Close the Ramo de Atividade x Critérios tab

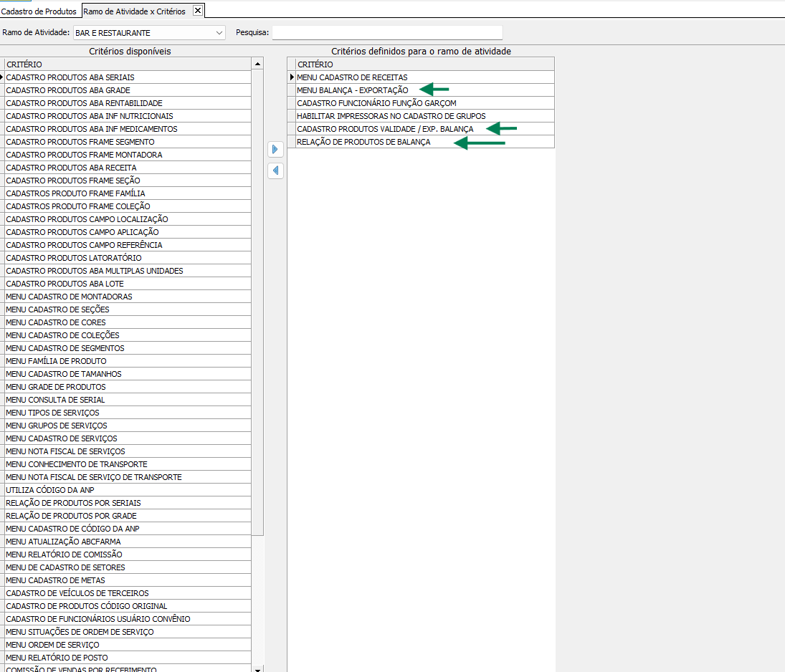(x=198, y=11)
